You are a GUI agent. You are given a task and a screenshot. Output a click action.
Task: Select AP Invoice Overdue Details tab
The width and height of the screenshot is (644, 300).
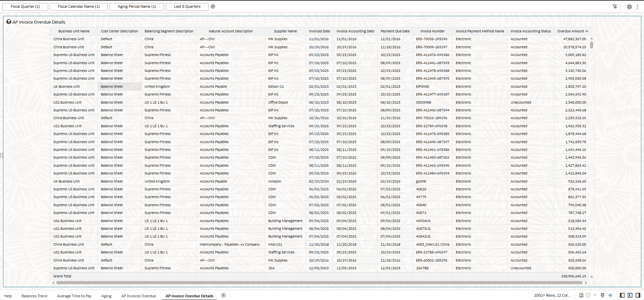tap(189, 296)
